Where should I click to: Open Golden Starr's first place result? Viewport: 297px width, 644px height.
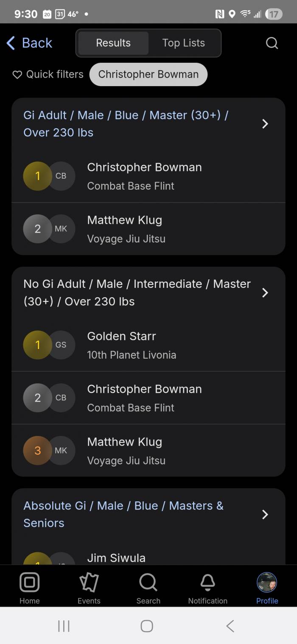click(x=148, y=345)
